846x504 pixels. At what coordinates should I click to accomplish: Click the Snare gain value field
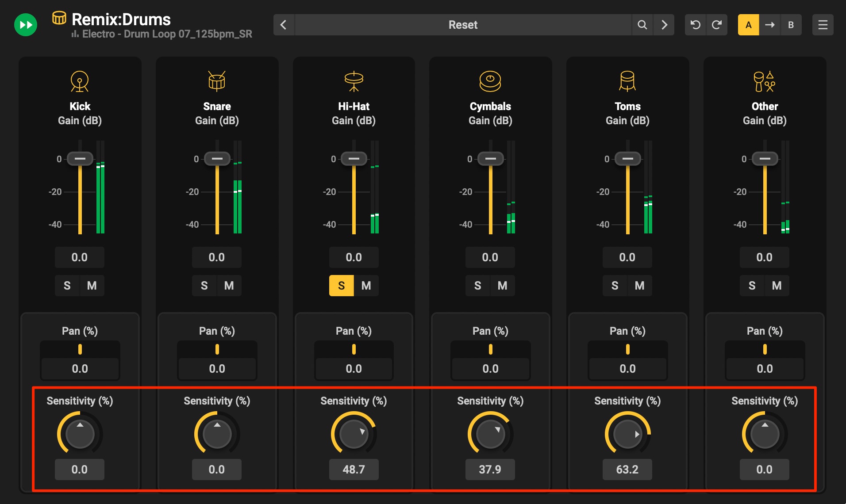[x=217, y=257]
